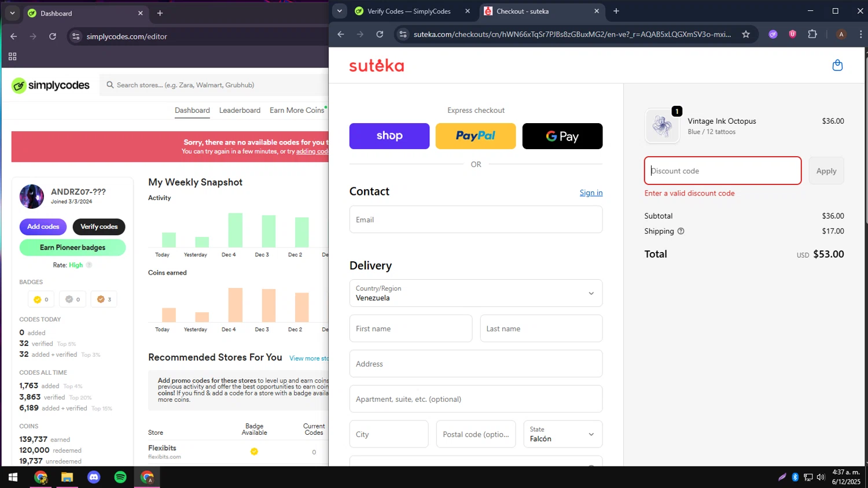
Task: Open Spotify from the taskbar
Action: [x=120, y=477]
